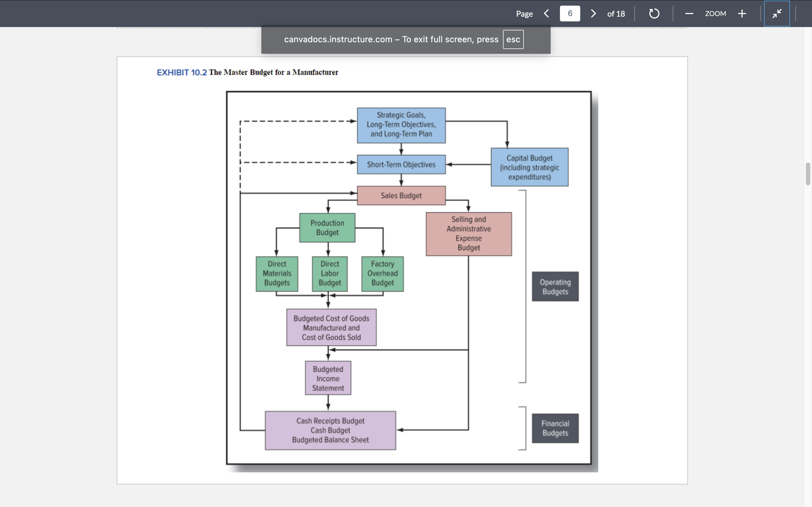Click the Budgeted Income Statement box
The height and width of the screenshot is (507, 812).
point(328,378)
